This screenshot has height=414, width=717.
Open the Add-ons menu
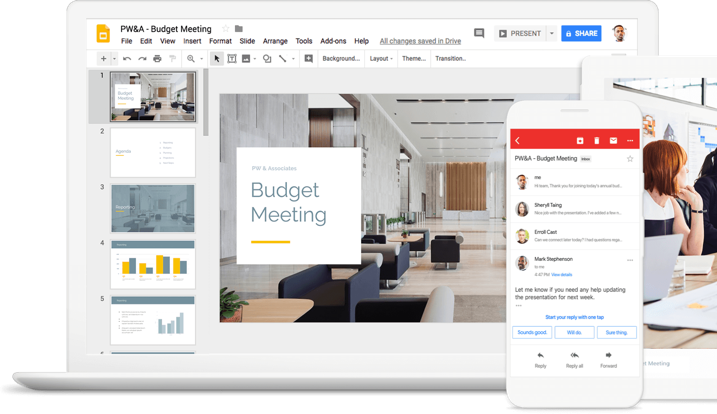click(x=333, y=41)
